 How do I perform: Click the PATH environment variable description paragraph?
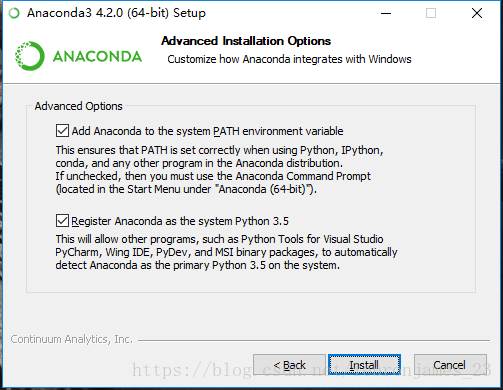219,169
